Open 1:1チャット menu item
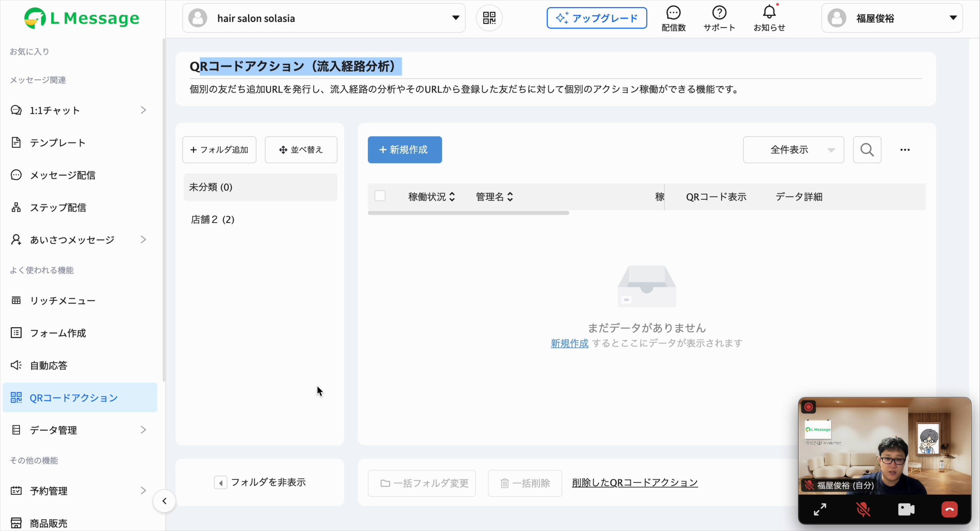The width and height of the screenshot is (980, 531). tap(80, 110)
